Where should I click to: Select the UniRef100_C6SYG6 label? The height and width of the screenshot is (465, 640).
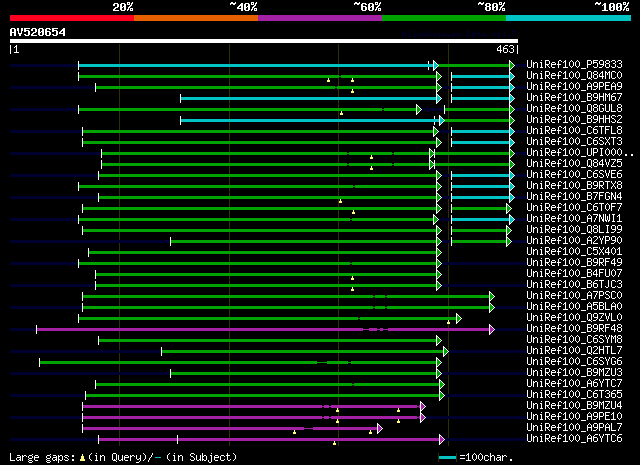click(x=574, y=362)
